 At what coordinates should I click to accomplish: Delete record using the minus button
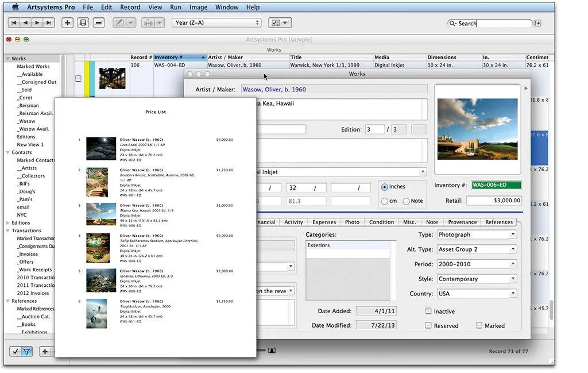click(99, 23)
